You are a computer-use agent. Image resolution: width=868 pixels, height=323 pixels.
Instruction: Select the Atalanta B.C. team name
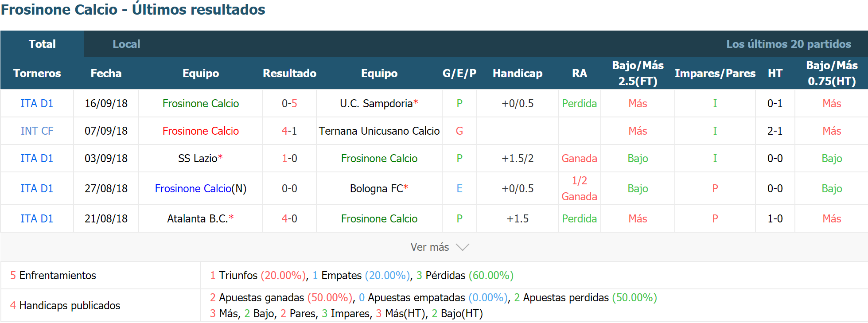coord(198,218)
